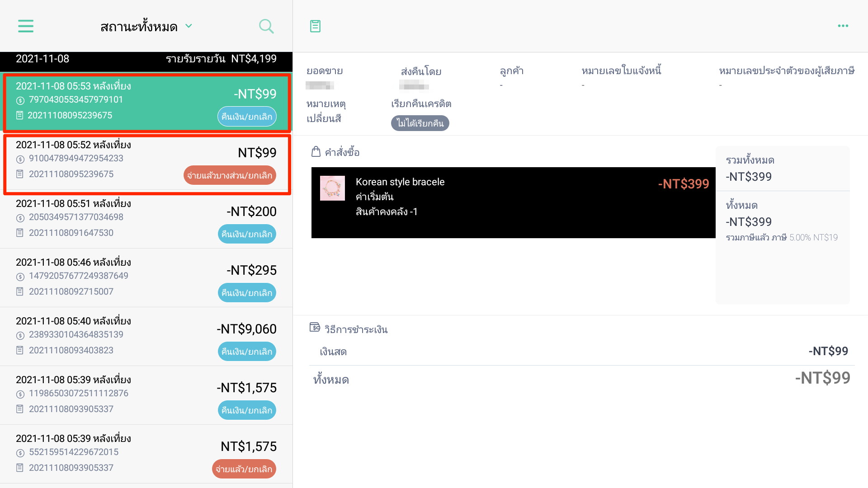Click จ่ายแล้ว/ยกเลิก badge on NT$1,575 order
Image resolution: width=868 pixels, height=488 pixels.
coord(244,469)
